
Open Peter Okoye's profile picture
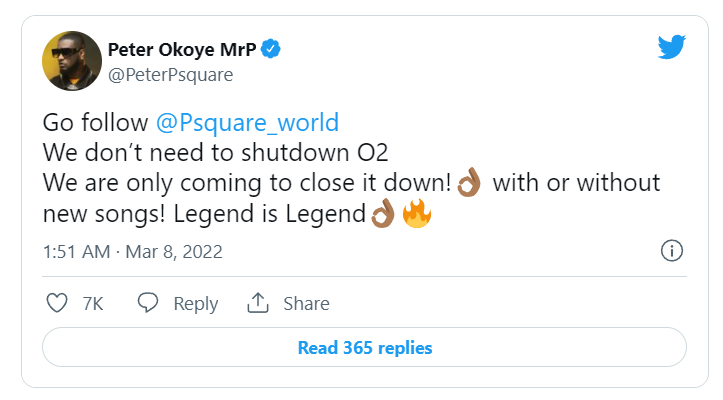pyautogui.click(x=72, y=61)
